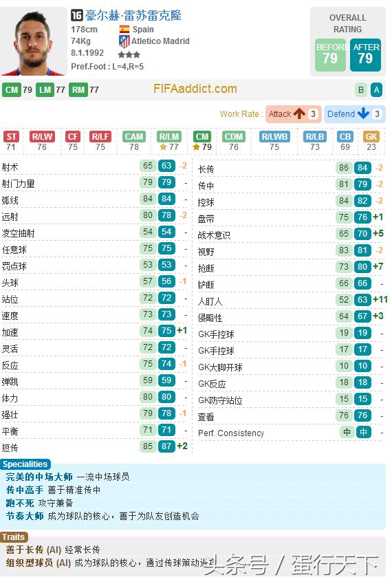Click the Pref.Foot L=4,R=5 text

click(x=107, y=67)
